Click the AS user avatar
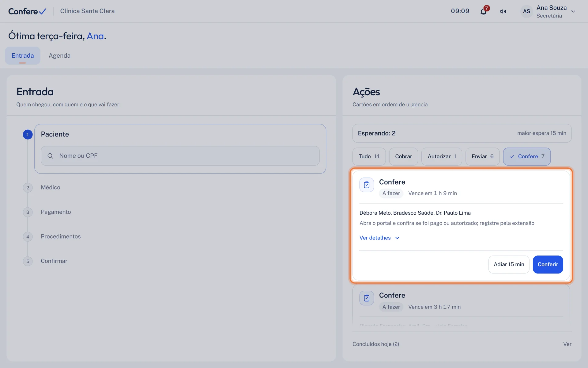 pyautogui.click(x=526, y=11)
